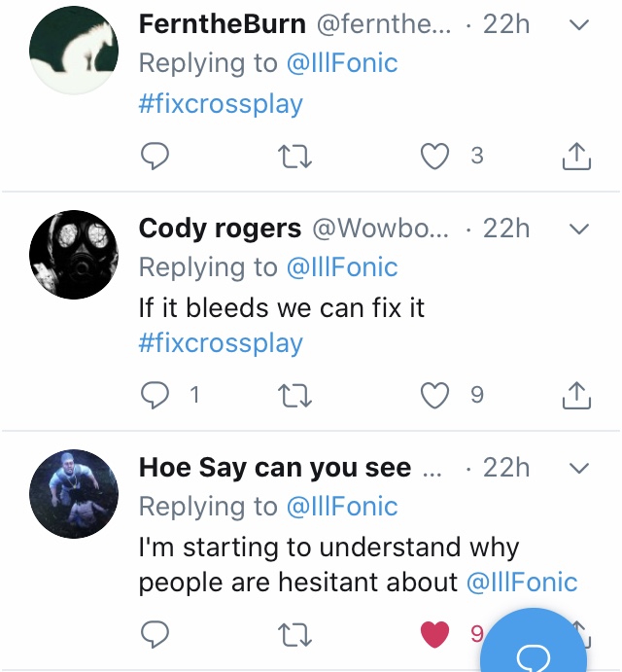View FerntheBurn's profile picture

(74, 52)
